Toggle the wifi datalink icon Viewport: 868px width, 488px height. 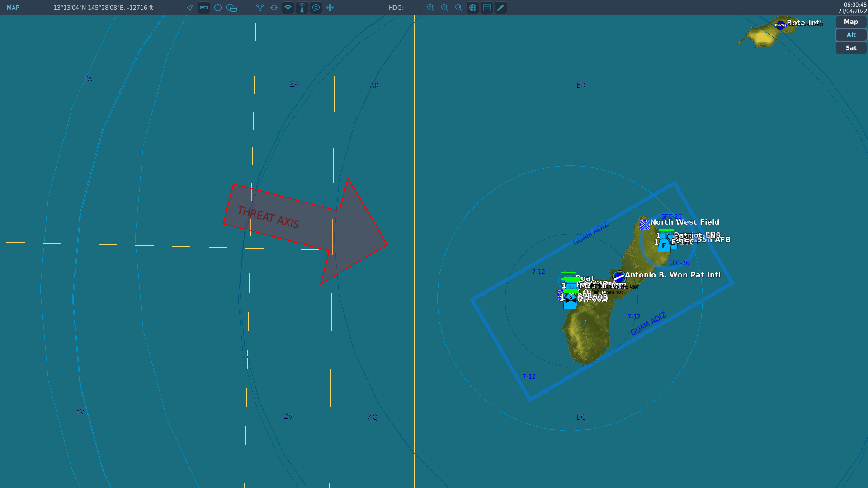pos(288,8)
